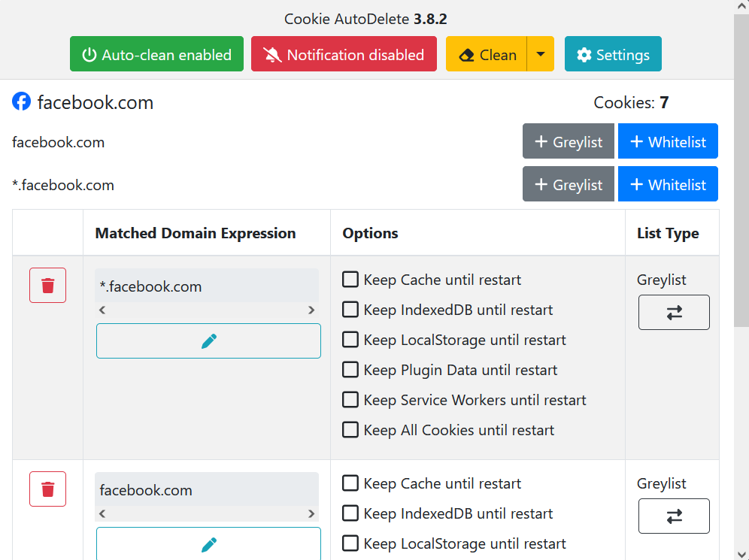Open Settings with the gear button
The image size is (749, 560).
point(612,55)
